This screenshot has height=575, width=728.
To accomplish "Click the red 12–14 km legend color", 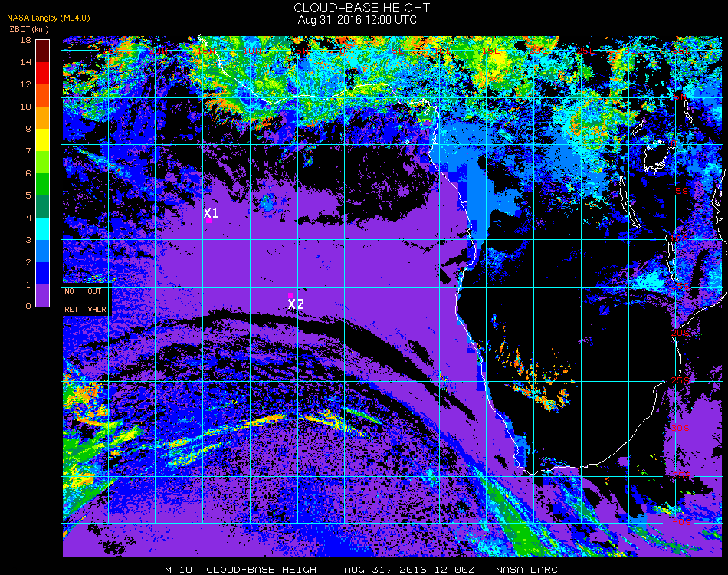I will pos(42,74).
